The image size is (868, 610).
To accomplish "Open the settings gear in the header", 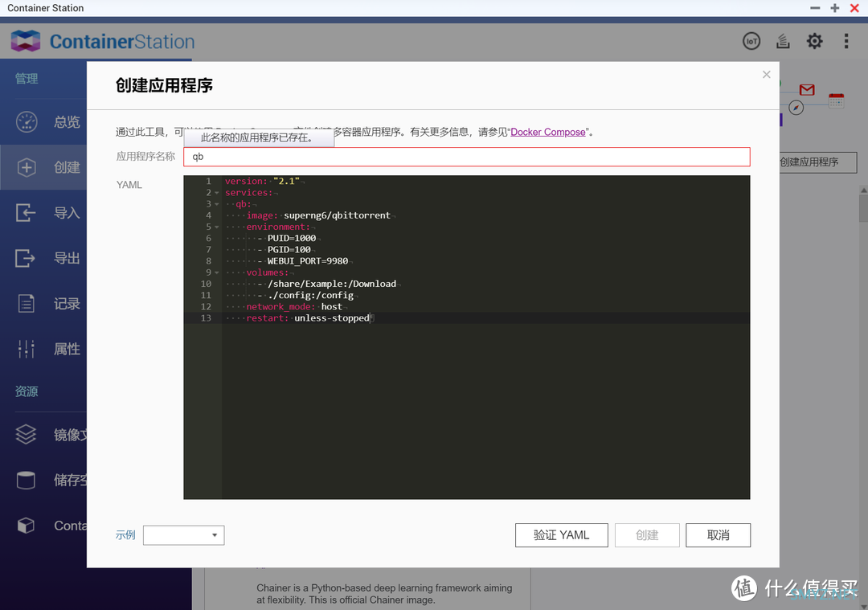I will [x=814, y=41].
